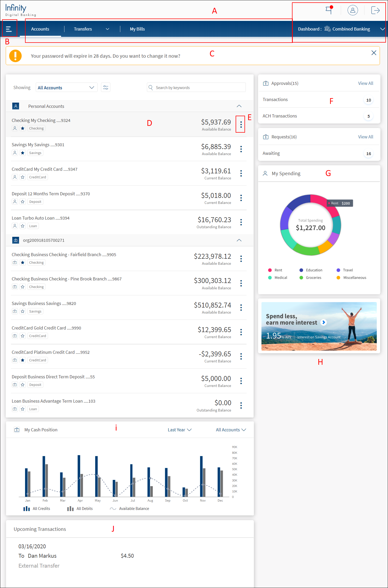
Task: Open the user profile icon
Action: pos(353,10)
